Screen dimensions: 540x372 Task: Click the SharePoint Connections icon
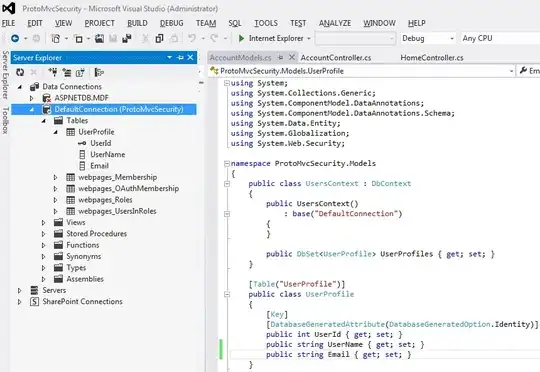(x=34, y=302)
